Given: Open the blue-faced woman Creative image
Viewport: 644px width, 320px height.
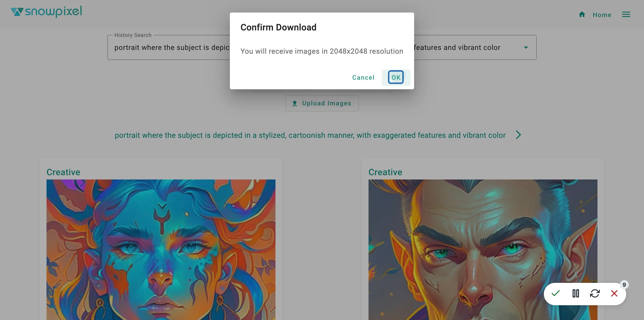Looking at the screenshot, I should (x=161, y=250).
